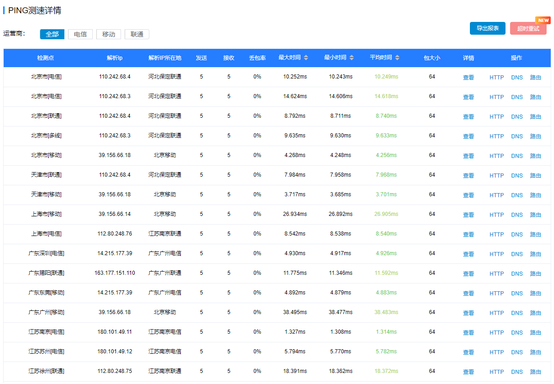Sort by 最小时间 column arrows
The image size is (554, 384).
click(x=352, y=58)
